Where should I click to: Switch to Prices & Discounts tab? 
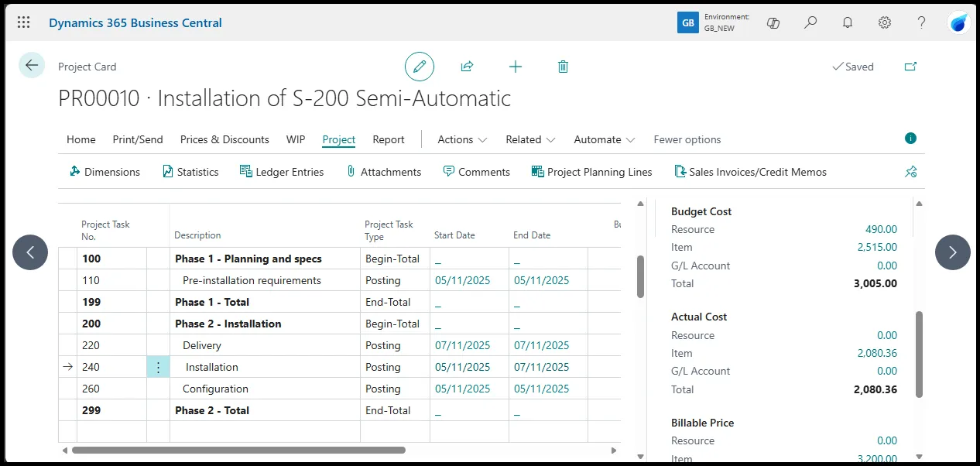pos(224,139)
